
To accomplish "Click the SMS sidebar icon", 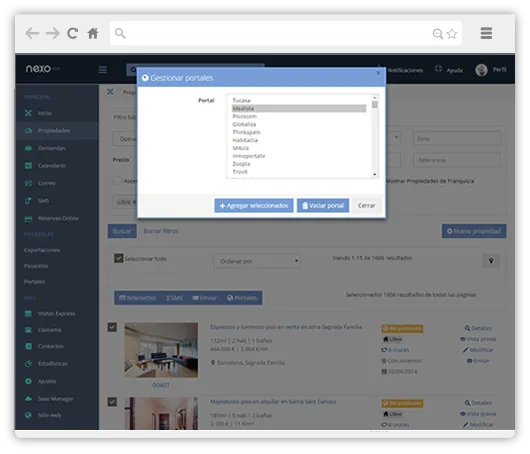I will (28, 201).
